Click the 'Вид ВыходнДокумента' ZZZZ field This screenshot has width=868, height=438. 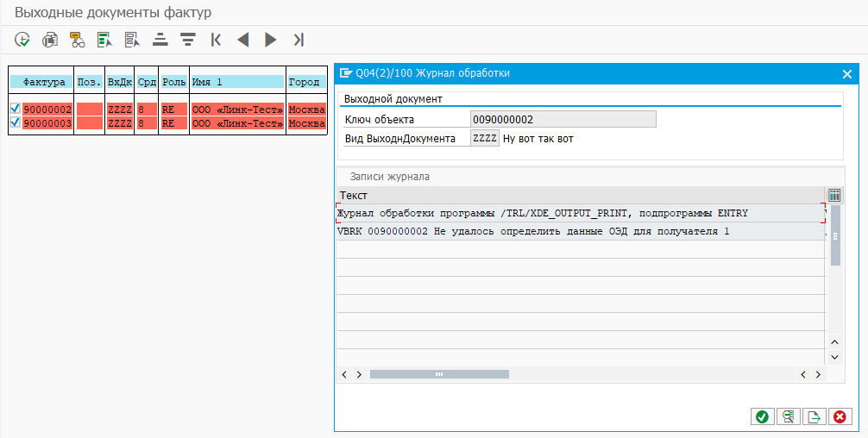[484, 138]
